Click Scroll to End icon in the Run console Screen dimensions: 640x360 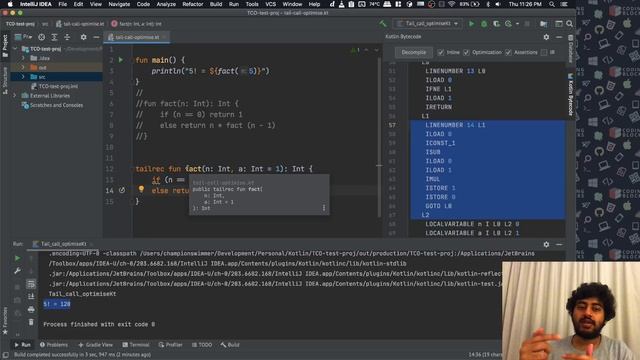pyautogui.click(x=31, y=297)
